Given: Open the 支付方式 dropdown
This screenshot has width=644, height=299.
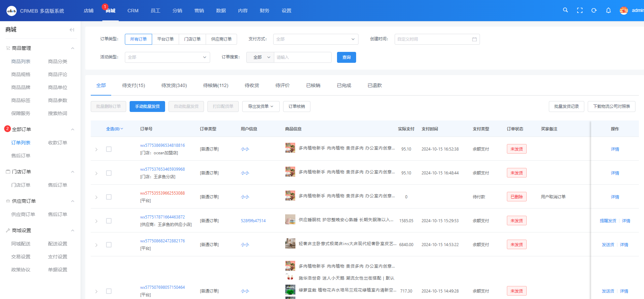Looking at the screenshot, I should 316,39.
